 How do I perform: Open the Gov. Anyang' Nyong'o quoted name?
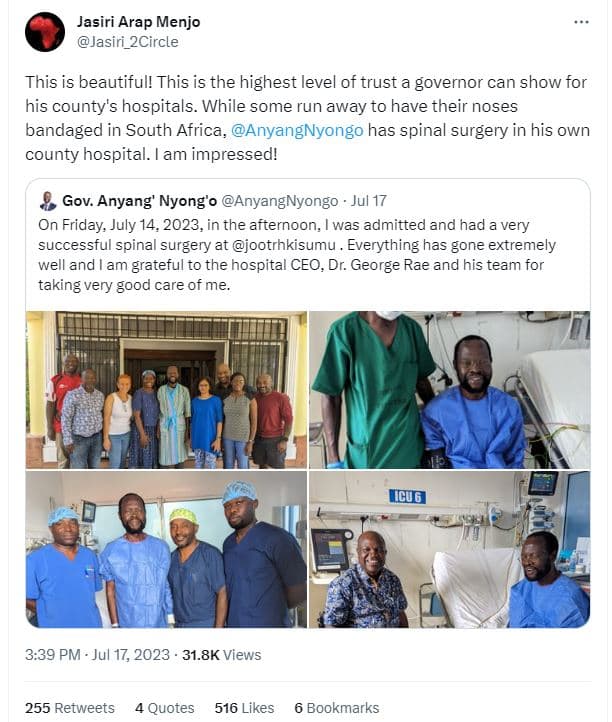pos(132,201)
